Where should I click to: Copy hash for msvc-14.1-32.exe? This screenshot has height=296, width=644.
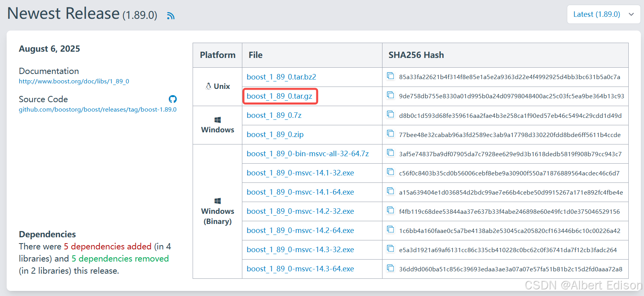tap(390, 172)
